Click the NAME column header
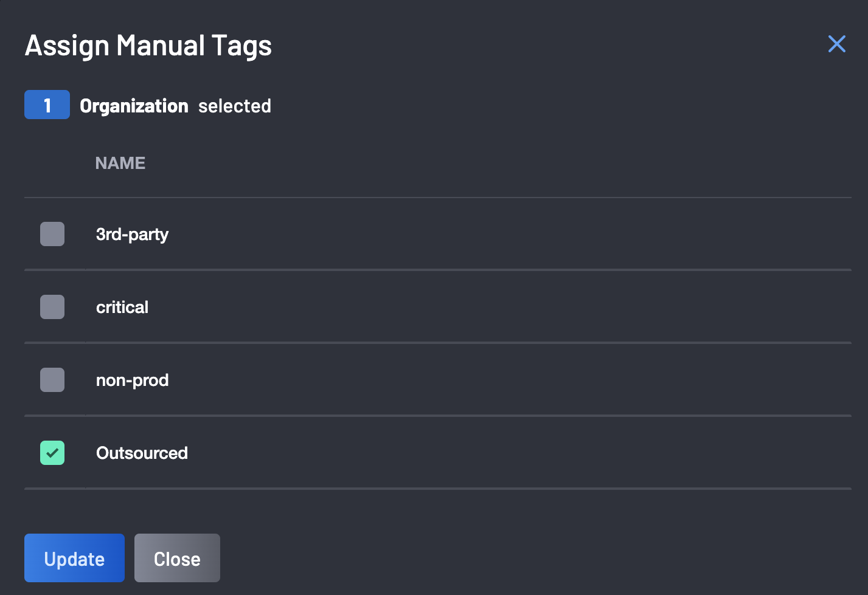The image size is (868, 595). (x=120, y=163)
